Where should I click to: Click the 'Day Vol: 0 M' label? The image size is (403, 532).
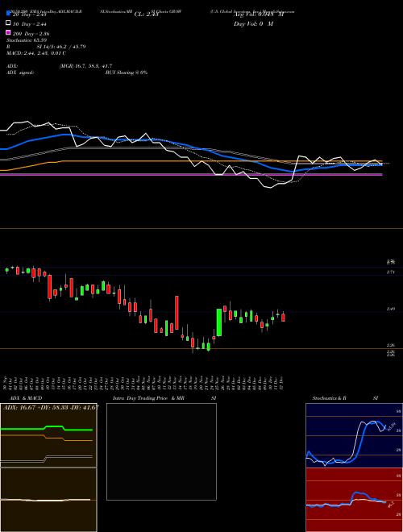click(253, 23)
